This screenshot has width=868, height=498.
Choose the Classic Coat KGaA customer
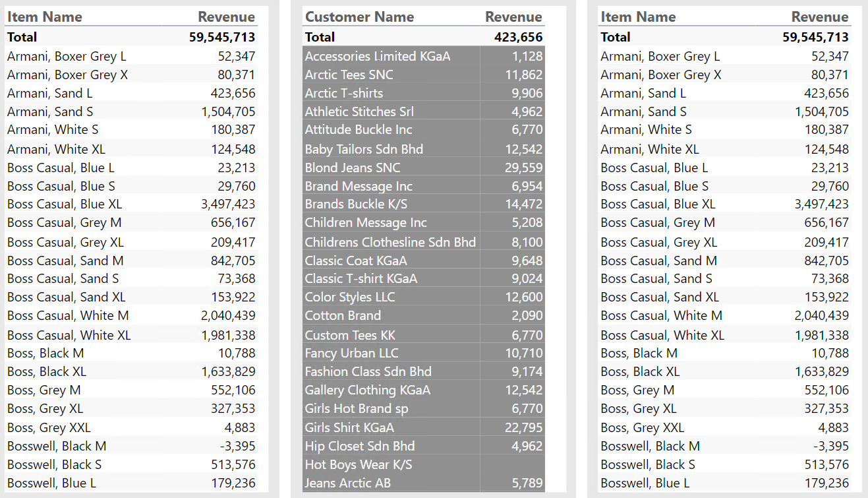pyautogui.click(x=356, y=261)
